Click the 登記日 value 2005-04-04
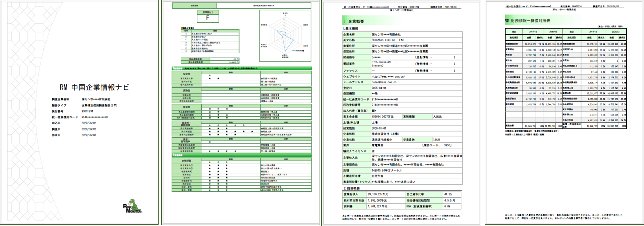Image resolution: width=644 pixels, height=226 pixels. [x=379, y=88]
